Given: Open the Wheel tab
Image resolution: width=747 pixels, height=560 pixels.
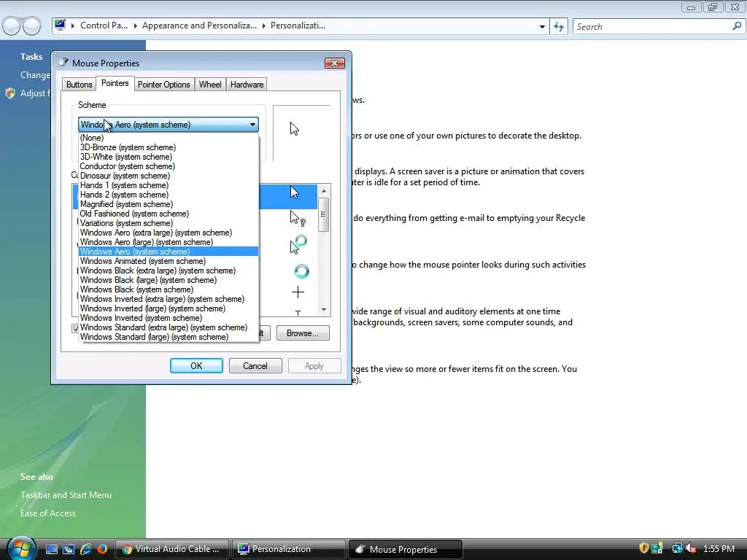Looking at the screenshot, I should (x=210, y=85).
